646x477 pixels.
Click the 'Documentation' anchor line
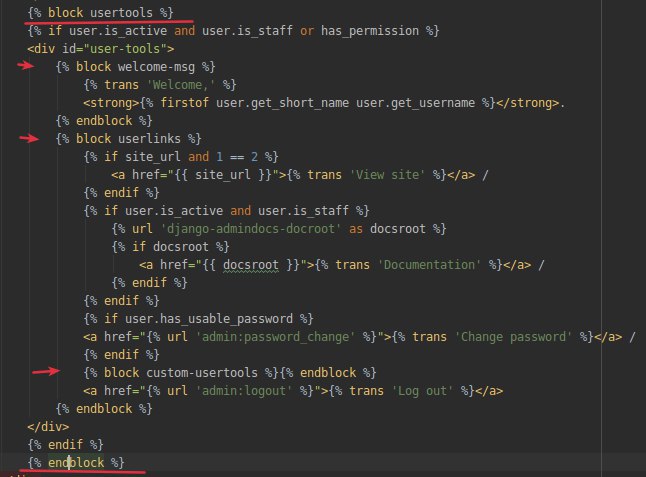342,265
